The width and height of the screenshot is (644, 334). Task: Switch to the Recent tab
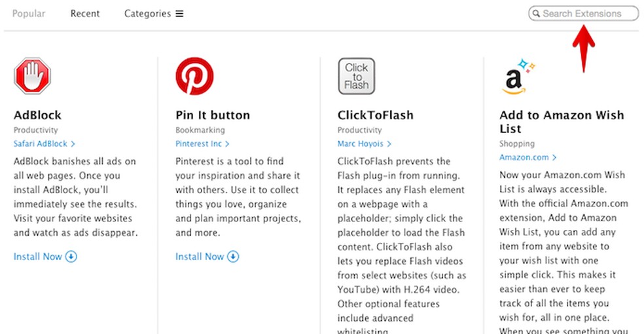point(84,14)
